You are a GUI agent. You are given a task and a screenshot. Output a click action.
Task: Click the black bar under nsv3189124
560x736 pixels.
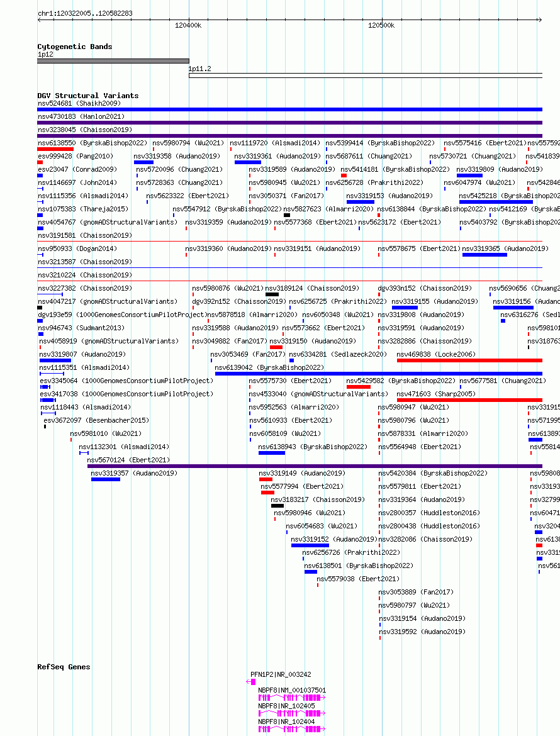tap(272, 294)
